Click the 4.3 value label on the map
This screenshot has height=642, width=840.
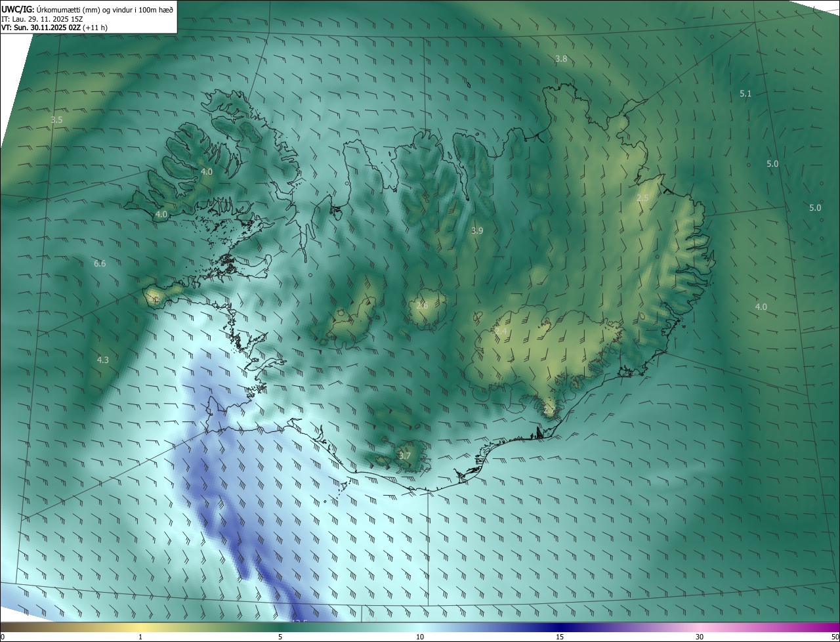point(102,360)
